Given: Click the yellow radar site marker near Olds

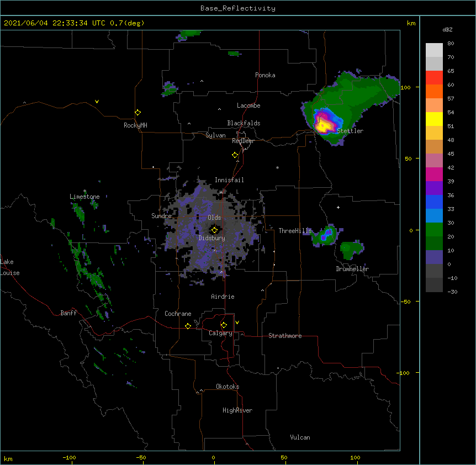Looking at the screenshot, I should [x=214, y=230].
